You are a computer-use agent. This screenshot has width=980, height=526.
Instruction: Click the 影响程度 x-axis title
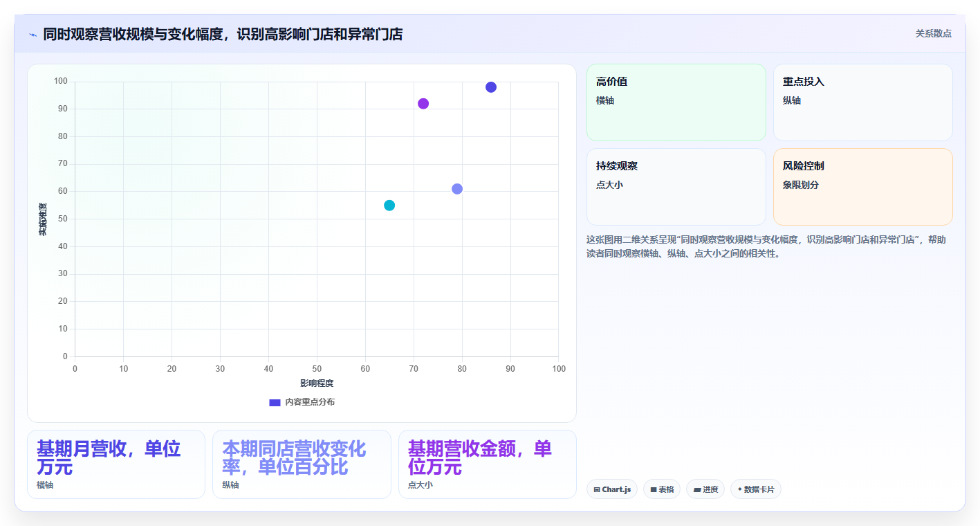tap(317, 383)
